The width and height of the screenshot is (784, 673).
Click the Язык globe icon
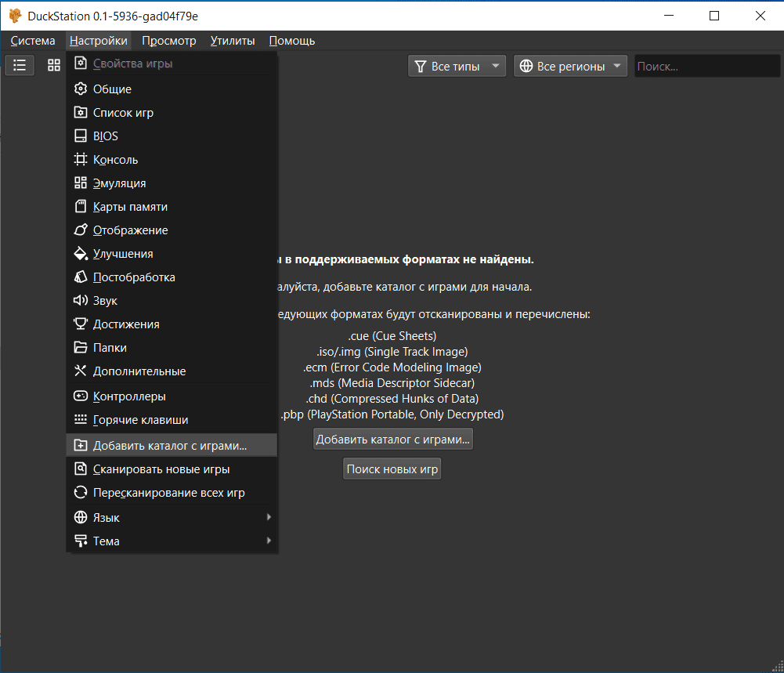tap(81, 517)
